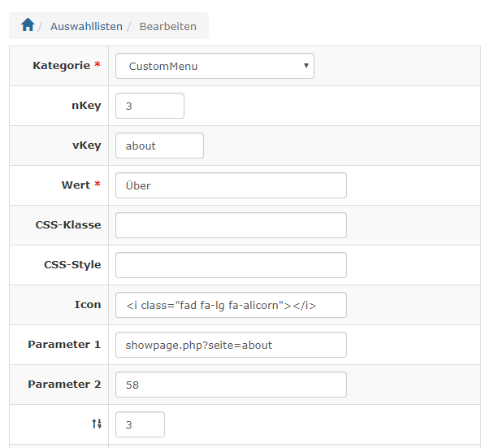490x448 pixels.
Task: Open the Kategorie dropdown arrow
Action: coord(306,66)
